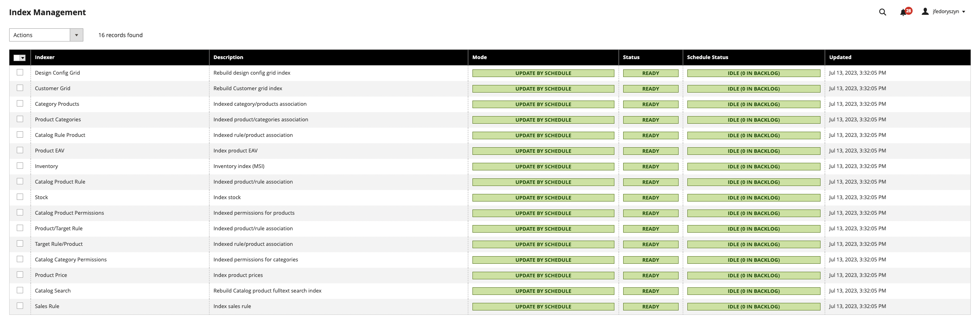Open notifications bell with 28 badge
The image size is (980, 336).
(903, 12)
